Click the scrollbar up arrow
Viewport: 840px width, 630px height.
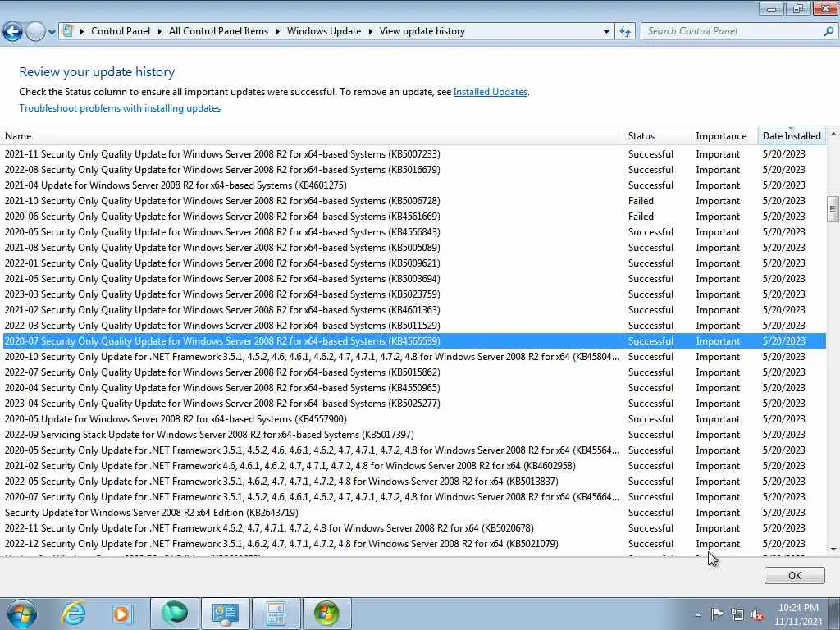pyautogui.click(x=833, y=135)
